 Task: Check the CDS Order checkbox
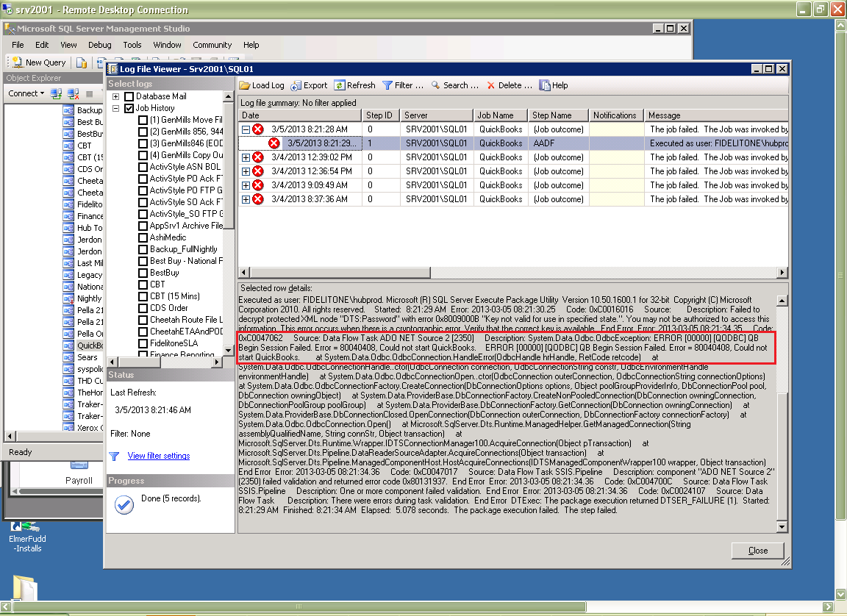point(143,308)
